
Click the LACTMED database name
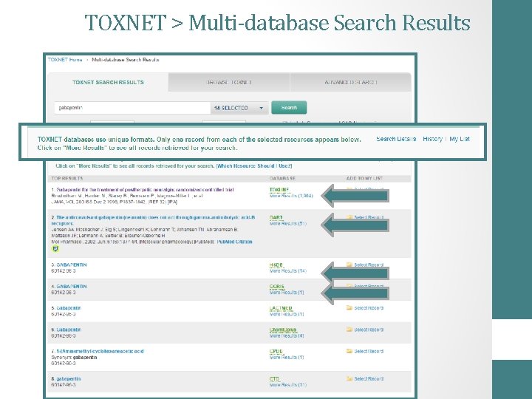click(281, 308)
